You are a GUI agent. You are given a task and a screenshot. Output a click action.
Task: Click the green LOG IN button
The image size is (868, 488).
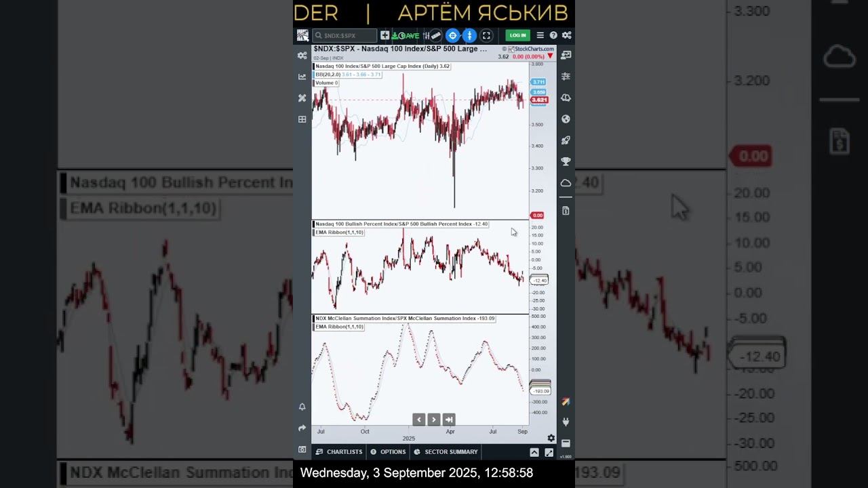518,35
